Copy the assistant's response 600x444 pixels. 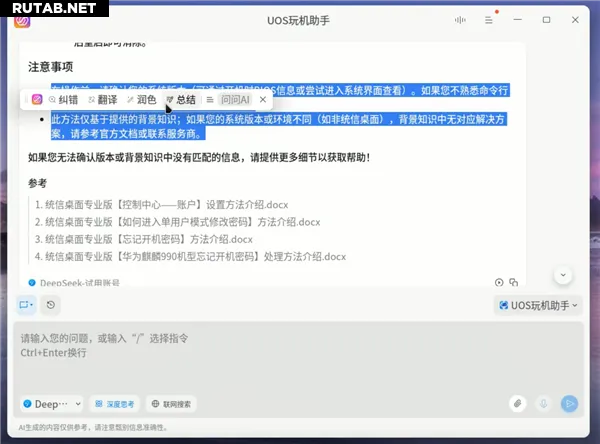click(514, 283)
